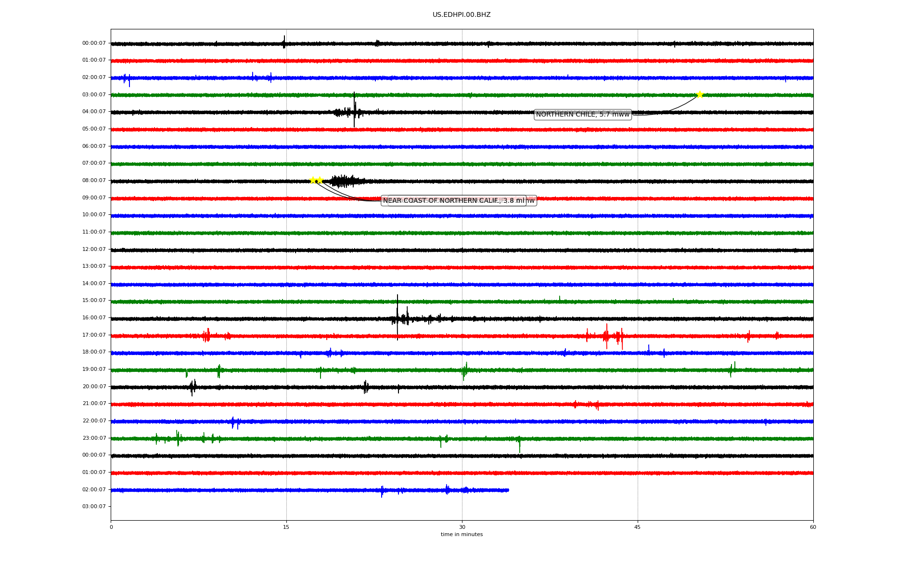This screenshot has width=924, height=578.
Task: Click the 20:00:07 time label
Action: pyautogui.click(x=94, y=387)
